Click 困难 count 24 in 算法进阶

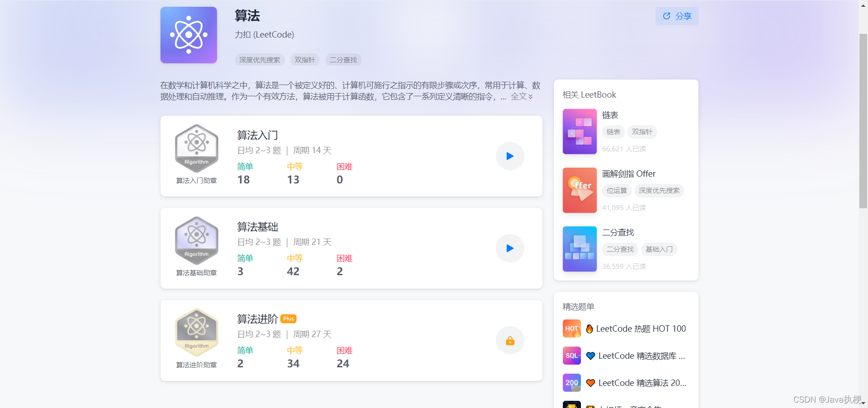(x=343, y=364)
